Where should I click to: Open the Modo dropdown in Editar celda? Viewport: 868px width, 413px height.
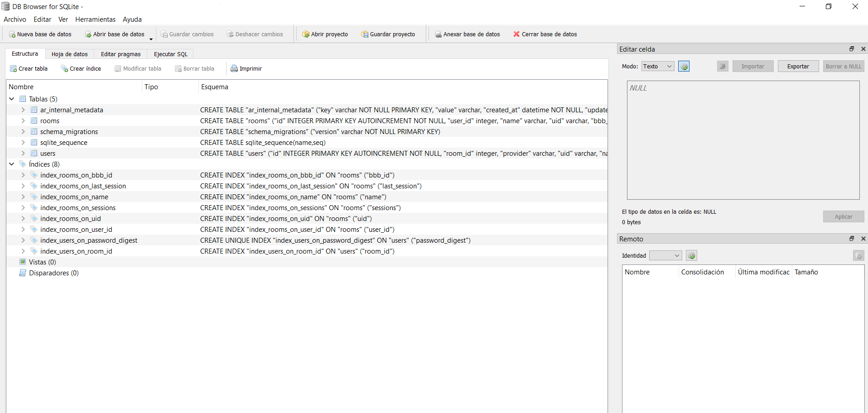coord(658,67)
